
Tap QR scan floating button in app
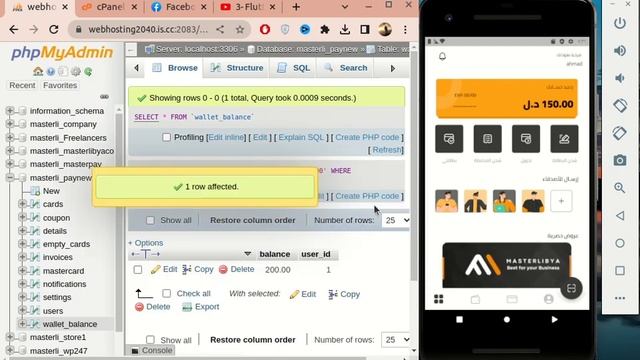[571, 288]
